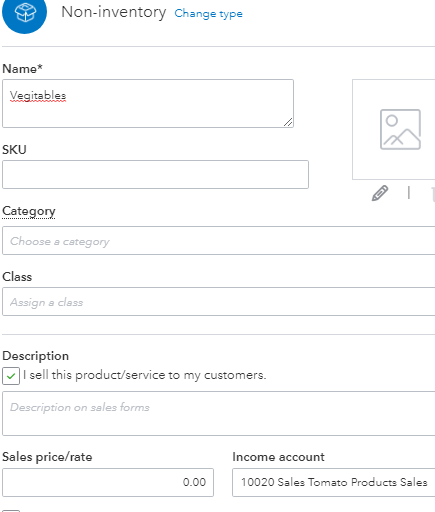The image size is (435, 512).
Task: Click the empty SKU input field
Action: coord(155,174)
